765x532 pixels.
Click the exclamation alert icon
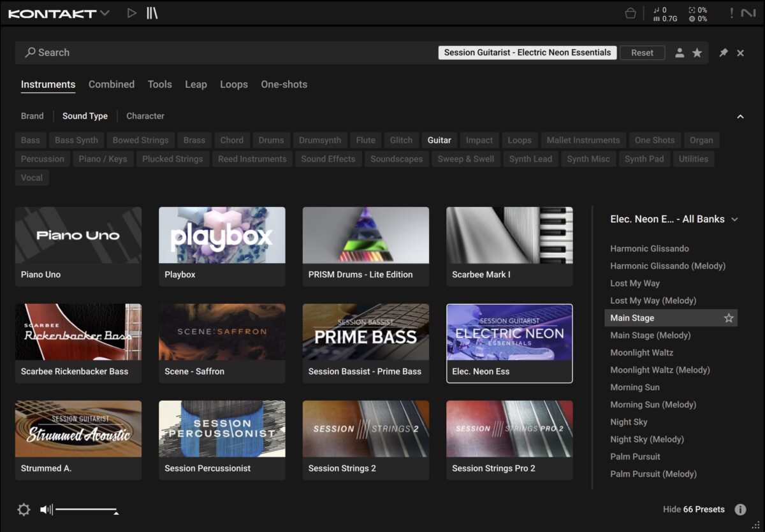pos(731,13)
